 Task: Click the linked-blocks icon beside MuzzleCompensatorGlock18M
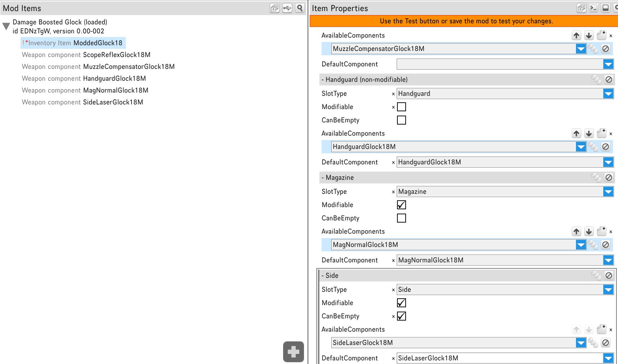tap(593, 48)
